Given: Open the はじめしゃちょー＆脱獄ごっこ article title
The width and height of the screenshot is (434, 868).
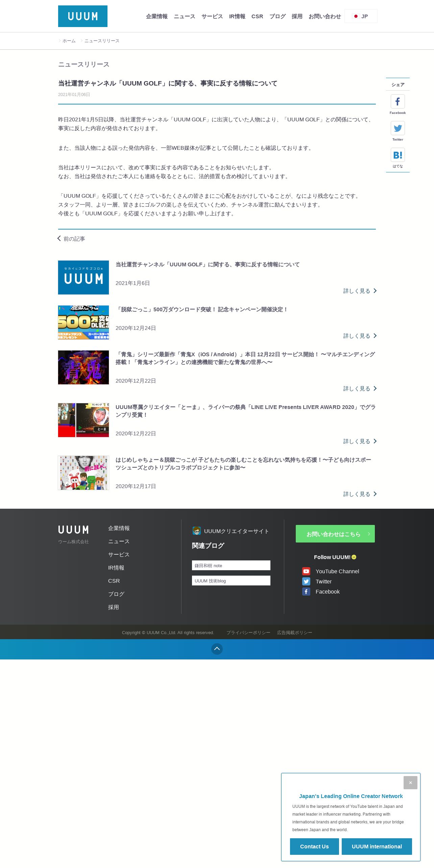Looking at the screenshot, I should [243, 464].
